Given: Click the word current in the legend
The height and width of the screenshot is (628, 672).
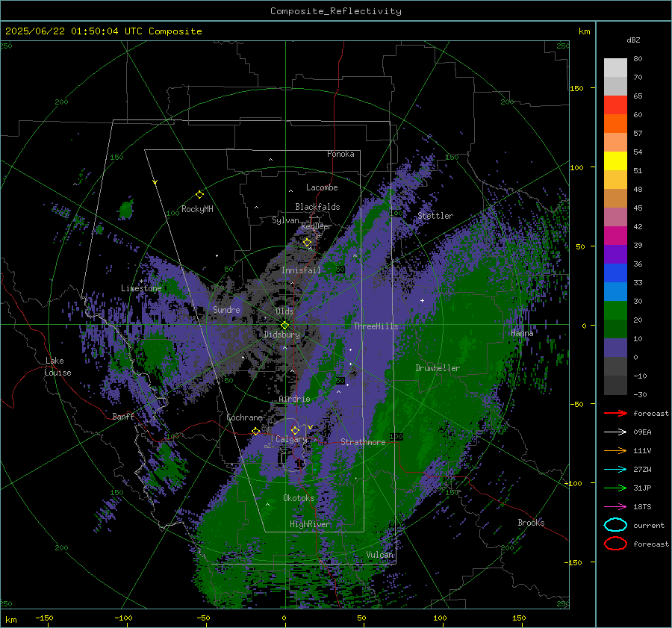Looking at the screenshot, I should 649,525.
